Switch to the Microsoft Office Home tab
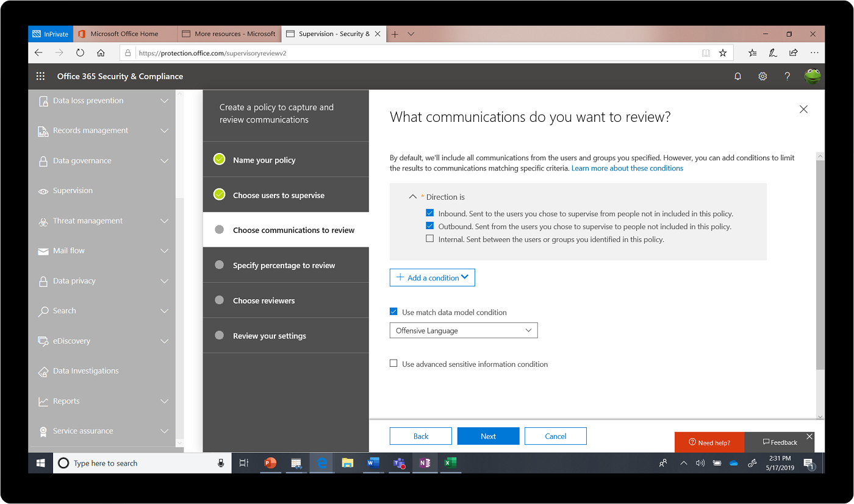Image resolution: width=854 pixels, height=504 pixels. pyautogui.click(x=125, y=34)
